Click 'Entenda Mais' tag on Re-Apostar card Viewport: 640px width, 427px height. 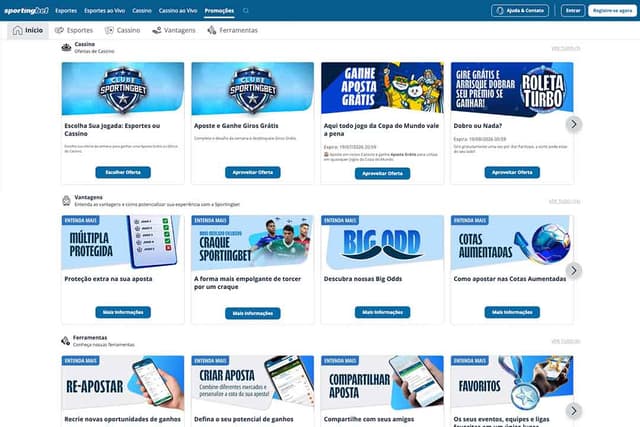tap(80, 360)
